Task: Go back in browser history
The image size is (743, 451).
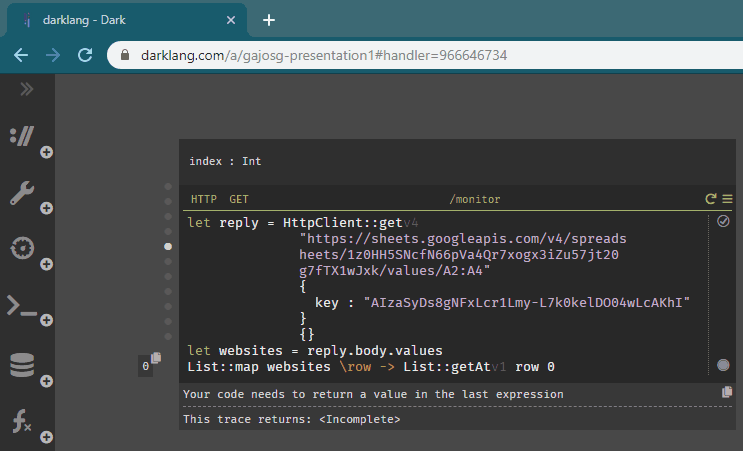Action: [21, 55]
